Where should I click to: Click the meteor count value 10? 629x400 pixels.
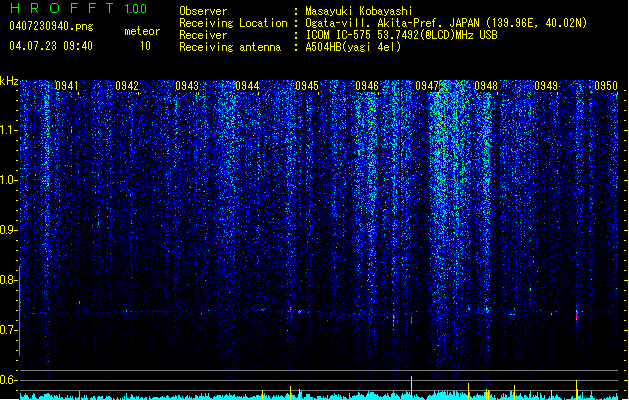pos(145,46)
